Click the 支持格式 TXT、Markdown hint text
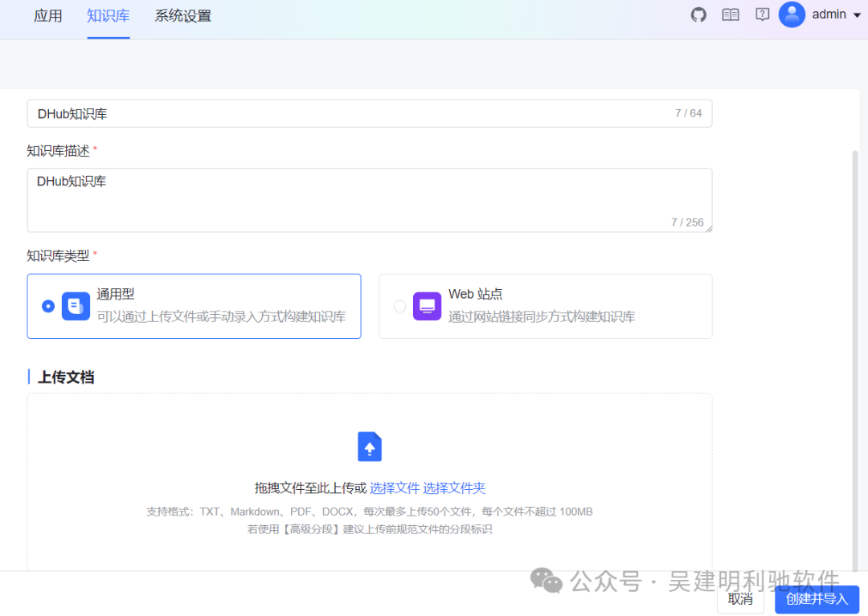 click(369, 512)
